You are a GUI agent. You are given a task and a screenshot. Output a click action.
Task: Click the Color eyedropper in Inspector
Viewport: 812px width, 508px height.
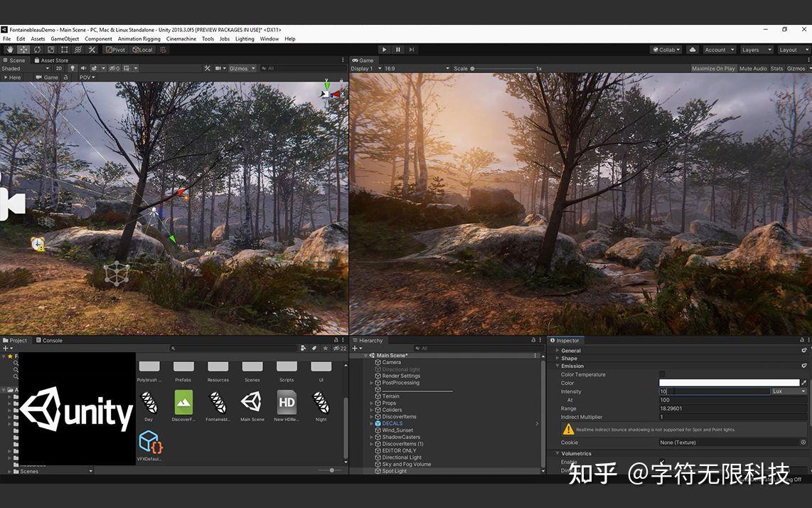tap(803, 383)
